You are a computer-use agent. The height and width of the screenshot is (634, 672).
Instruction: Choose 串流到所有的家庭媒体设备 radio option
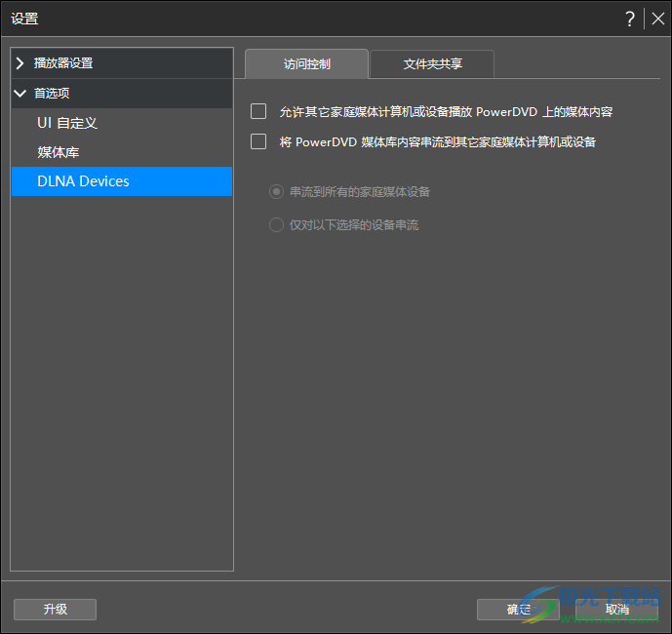pos(276,191)
